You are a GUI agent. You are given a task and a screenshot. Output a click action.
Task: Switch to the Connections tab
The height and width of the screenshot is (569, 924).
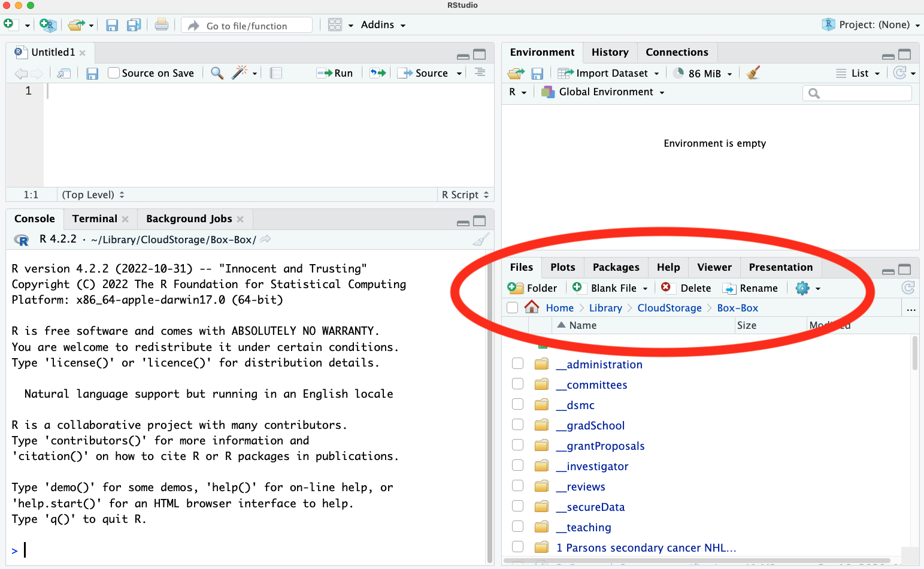(x=677, y=52)
